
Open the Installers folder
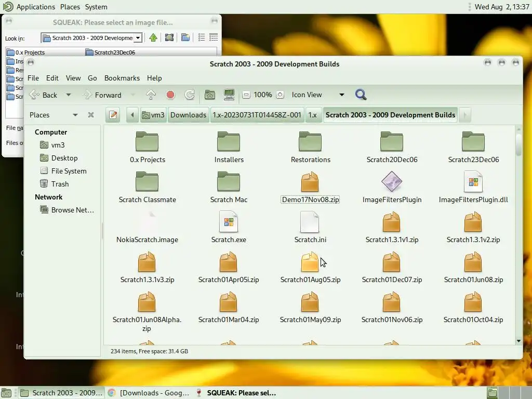click(229, 141)
